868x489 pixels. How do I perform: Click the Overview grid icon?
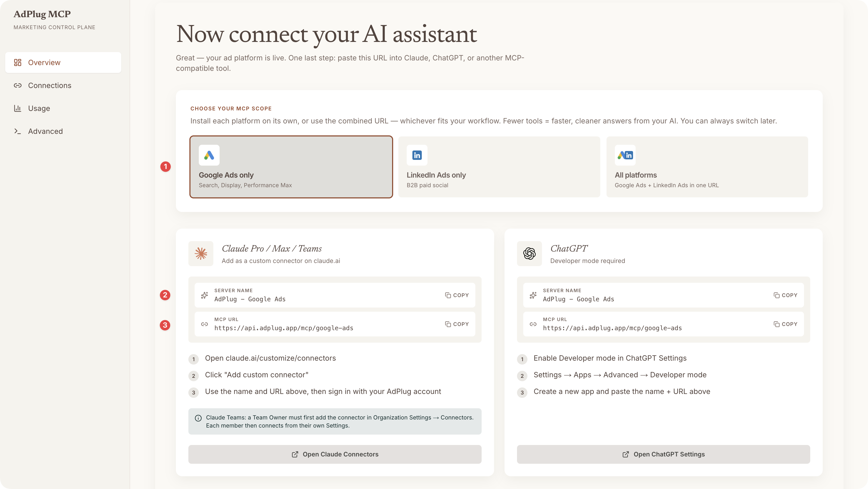tap(17, 62)
